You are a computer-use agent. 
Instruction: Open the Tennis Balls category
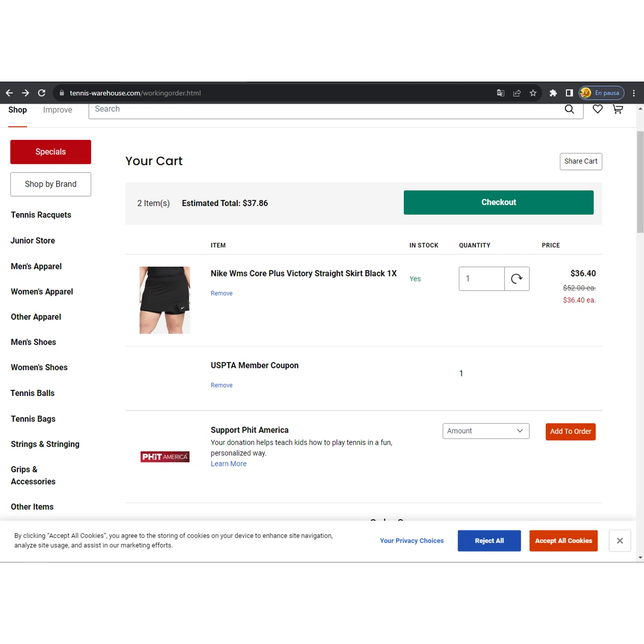(33, 393)
